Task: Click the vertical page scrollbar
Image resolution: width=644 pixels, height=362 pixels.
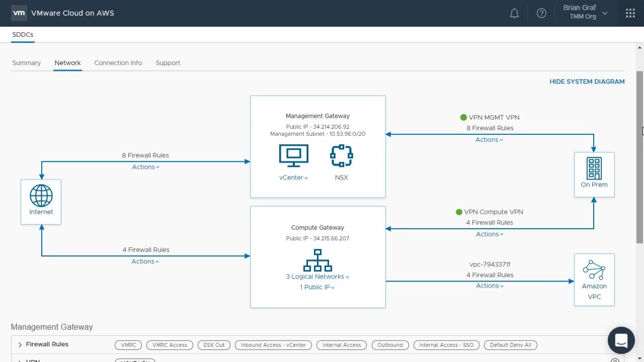Action: 639,157
